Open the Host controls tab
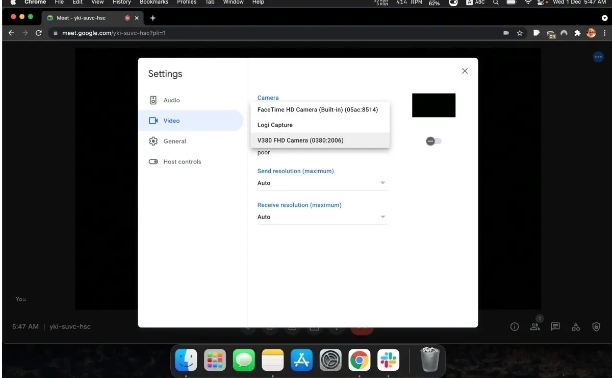 click(x=191, y=162)
